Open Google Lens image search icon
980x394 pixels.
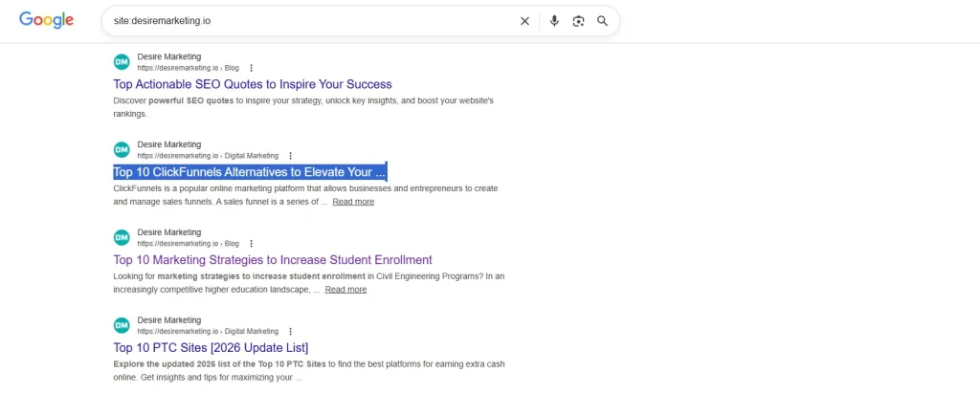[x=578, y=21]
